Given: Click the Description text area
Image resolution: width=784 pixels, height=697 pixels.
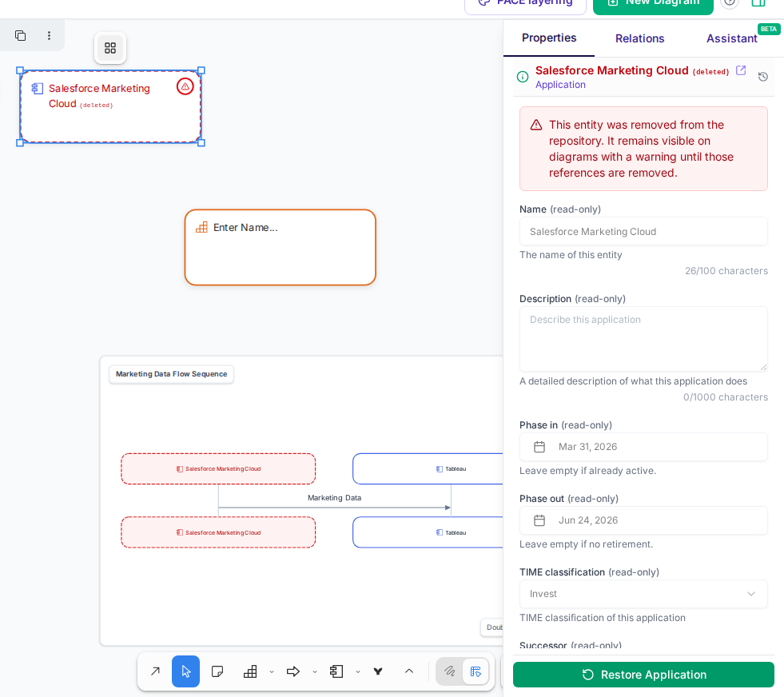Looking at the screenshot, I should (x=643, y=339).
